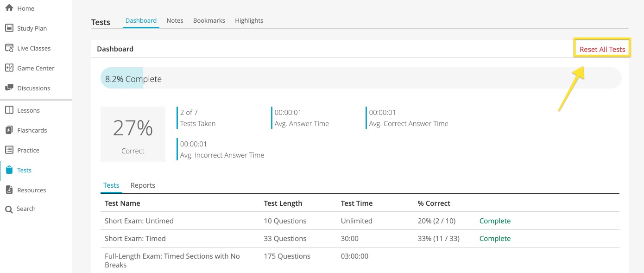
Task: Click the Search magnifier icon
Action: pyautogui.click(x=9, y=210)
